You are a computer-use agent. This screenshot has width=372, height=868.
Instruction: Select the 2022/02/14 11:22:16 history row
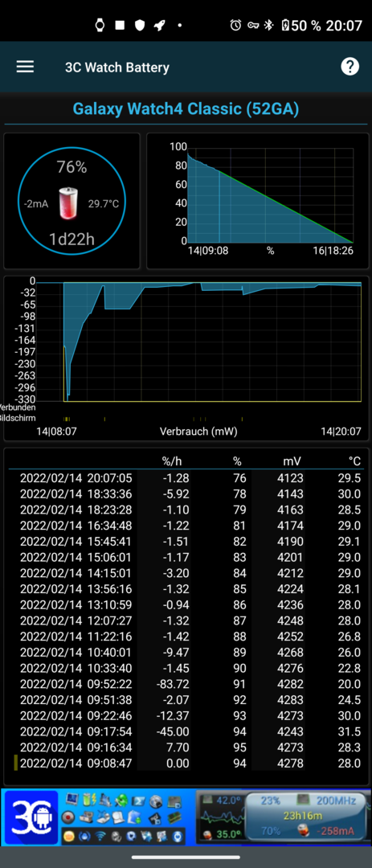(186, 637)
